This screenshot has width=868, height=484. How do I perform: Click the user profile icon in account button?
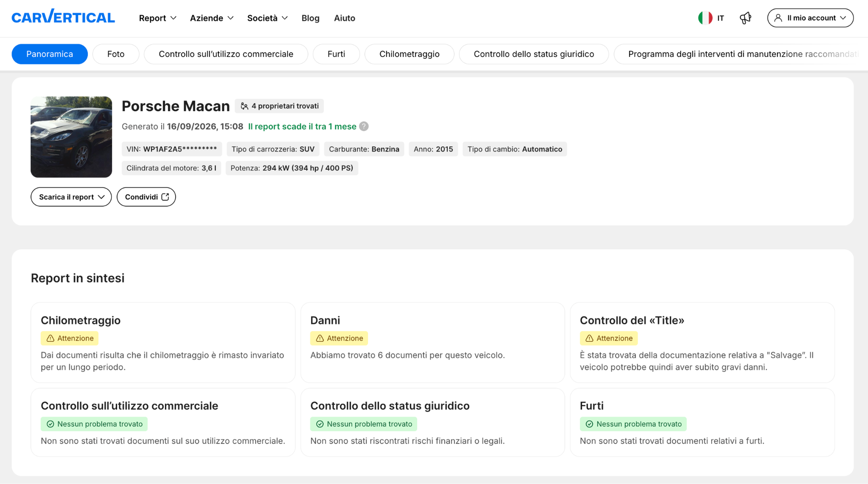(x=778, y=18)
